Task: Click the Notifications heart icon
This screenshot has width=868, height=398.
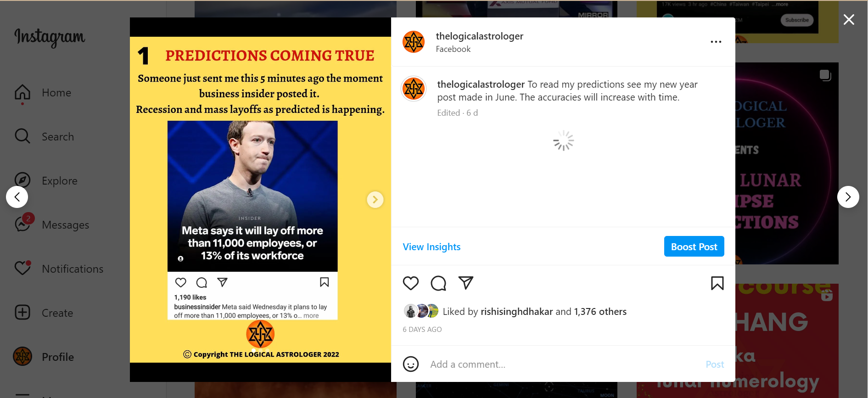Action: point(22,268)
